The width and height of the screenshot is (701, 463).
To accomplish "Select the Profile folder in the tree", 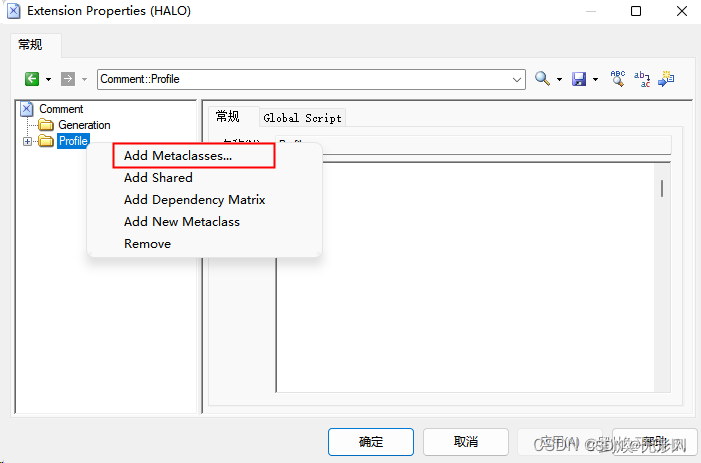I will pyautogui.click(x=73, y=141).
